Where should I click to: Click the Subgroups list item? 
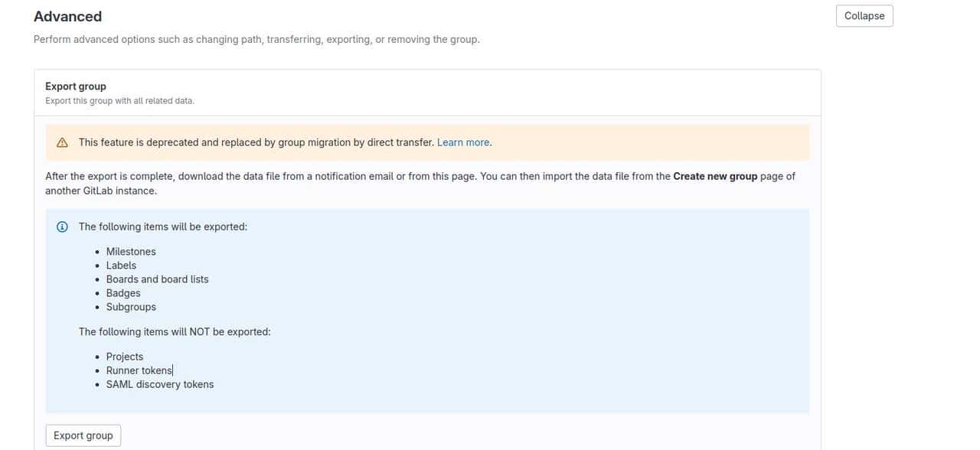coord(131,307)
